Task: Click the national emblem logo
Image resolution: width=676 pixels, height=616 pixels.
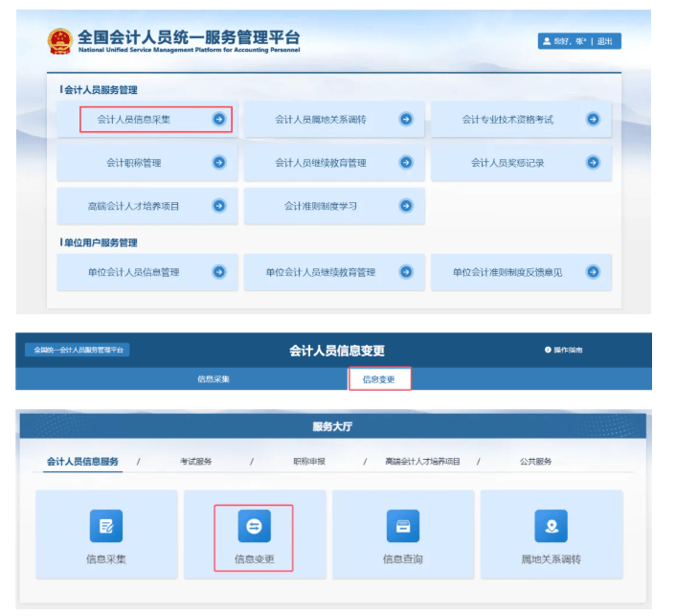Action: 59,42
